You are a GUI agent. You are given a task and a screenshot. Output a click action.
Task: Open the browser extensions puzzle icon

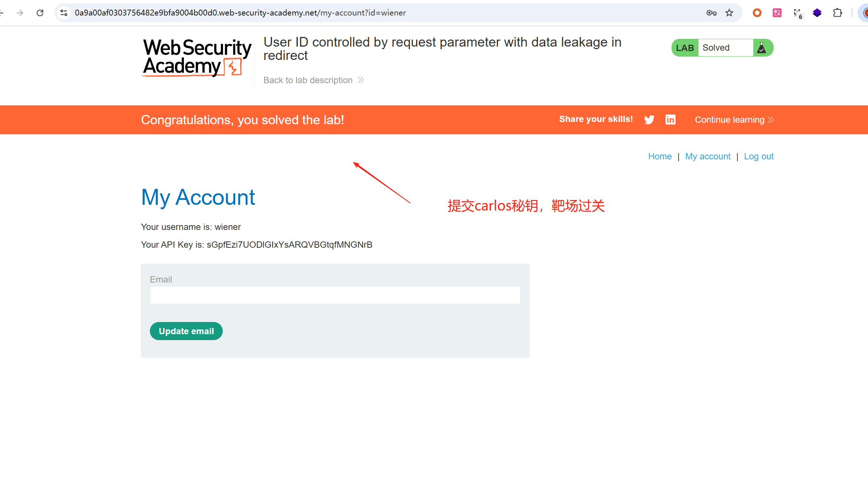point(837,13)
